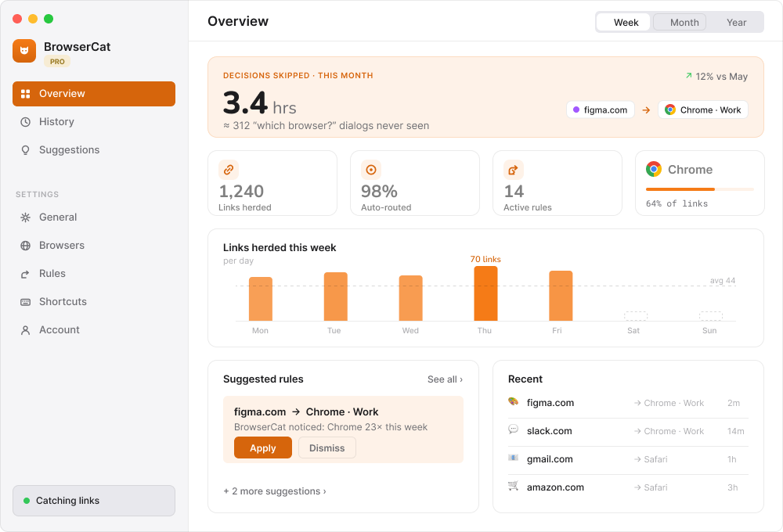Click the Chrome 64% of links progress bar
783x532 pixels.
pyautogui.click(x=699, y=189)
